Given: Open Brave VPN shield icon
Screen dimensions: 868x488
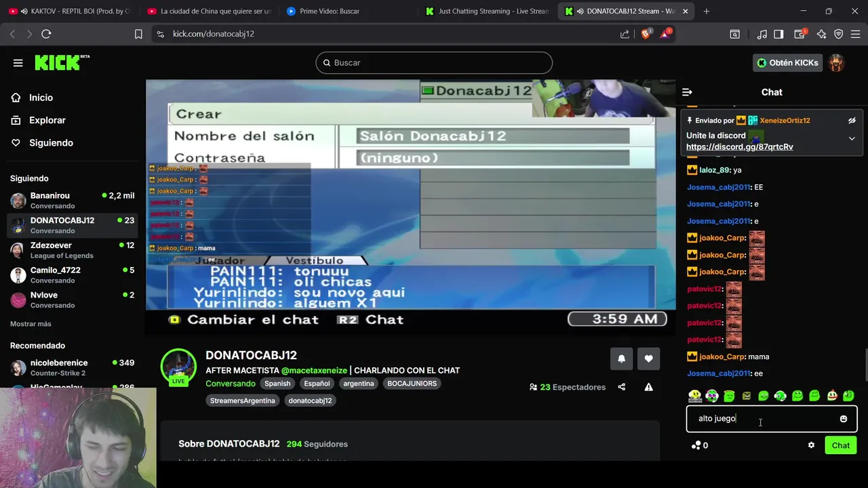Looking at the screenshot, I should click(838, 34).
